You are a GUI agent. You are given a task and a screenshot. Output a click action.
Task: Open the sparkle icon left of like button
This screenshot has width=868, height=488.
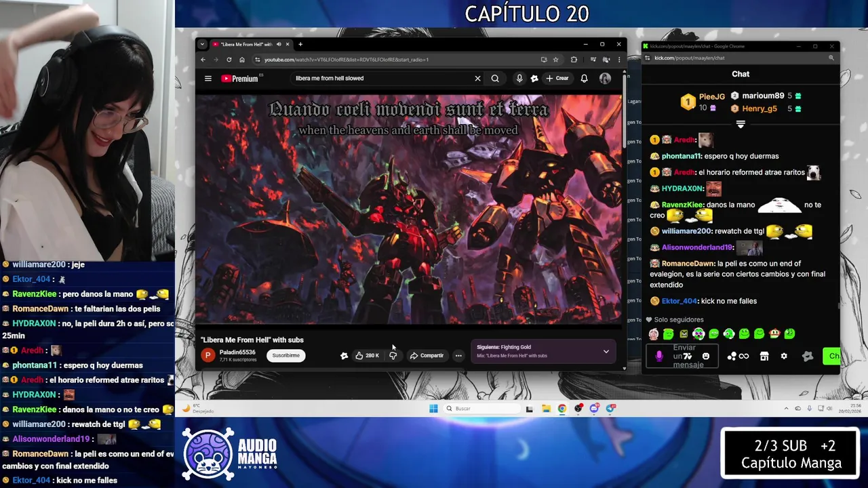(x=344, y=355)
